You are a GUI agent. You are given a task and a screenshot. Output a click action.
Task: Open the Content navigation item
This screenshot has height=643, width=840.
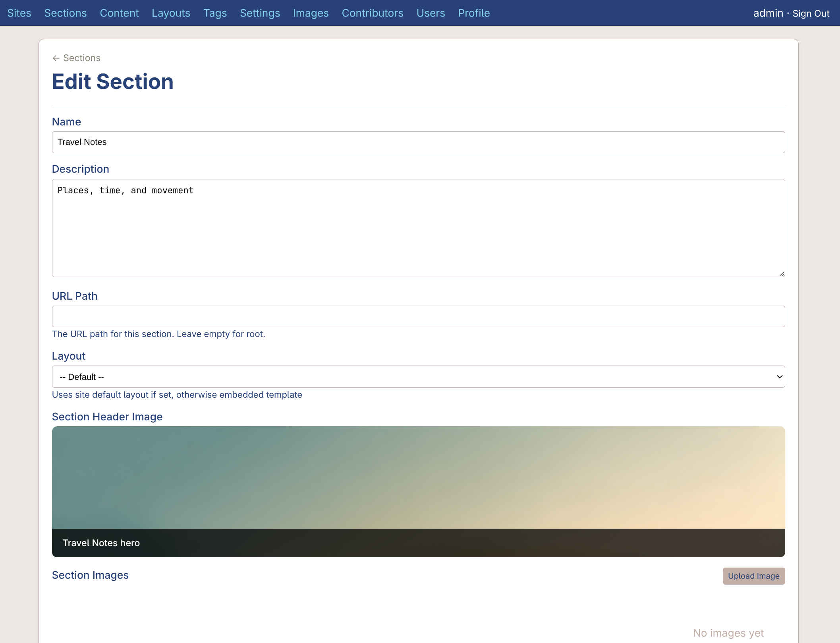tap(119, 13)
